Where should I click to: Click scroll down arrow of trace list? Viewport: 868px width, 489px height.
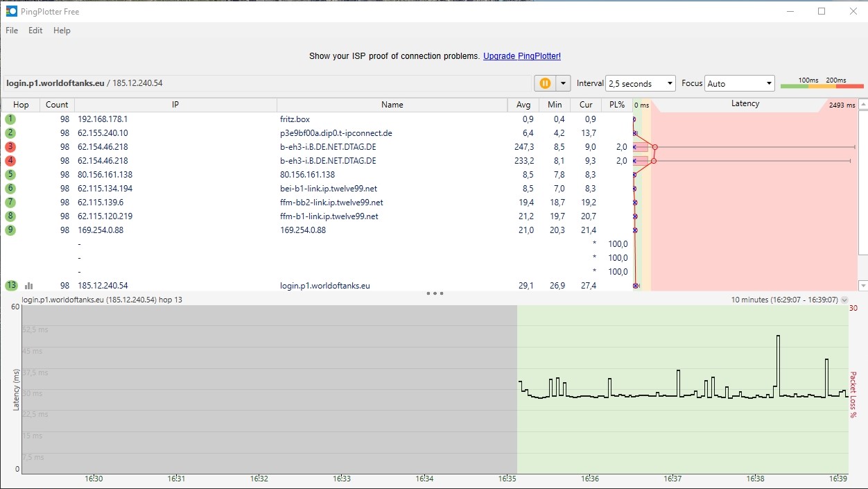pos(863,286)
